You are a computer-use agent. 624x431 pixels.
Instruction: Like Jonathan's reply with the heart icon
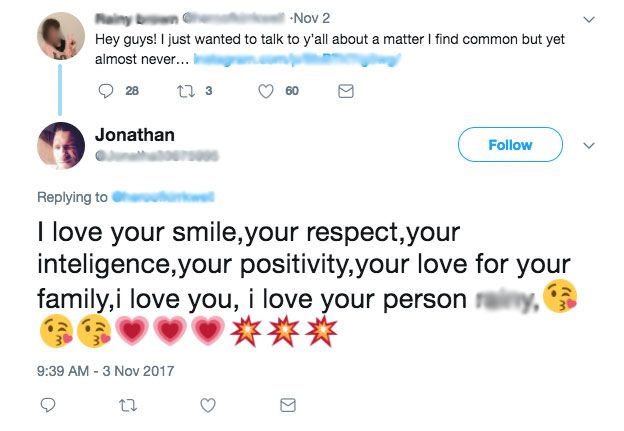[x=208, y=405]
